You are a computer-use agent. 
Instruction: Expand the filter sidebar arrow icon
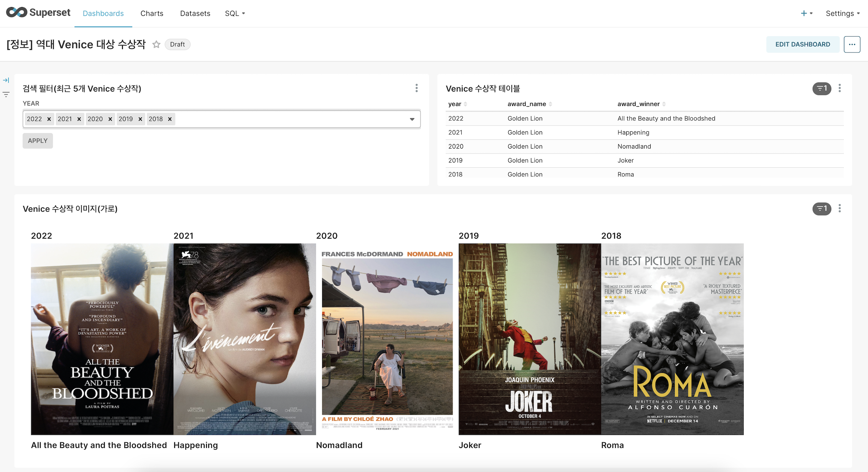coord(6,80)
